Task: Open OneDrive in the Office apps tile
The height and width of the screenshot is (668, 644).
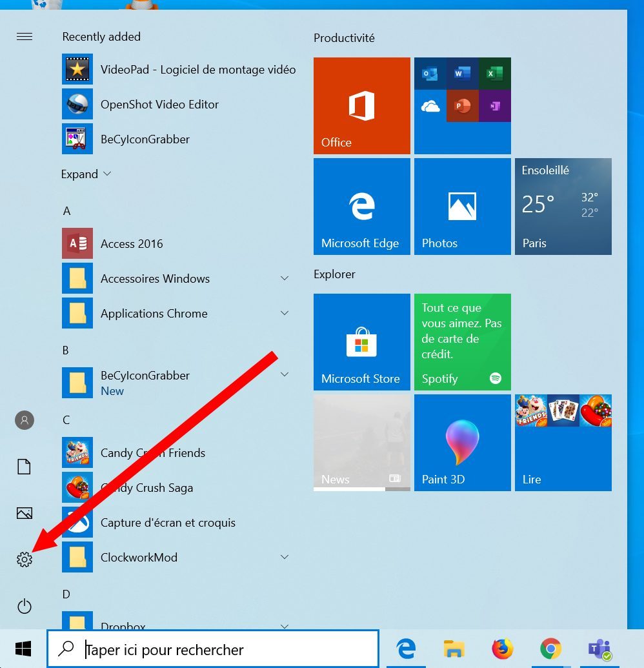Action: point(430,106)
